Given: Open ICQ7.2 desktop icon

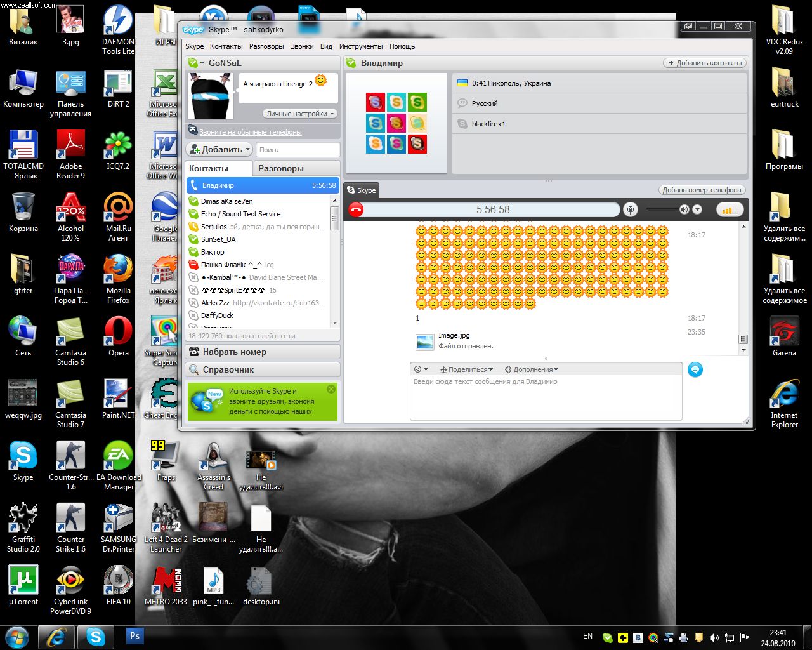Looking at the screenshot, I should coord(118,151).
